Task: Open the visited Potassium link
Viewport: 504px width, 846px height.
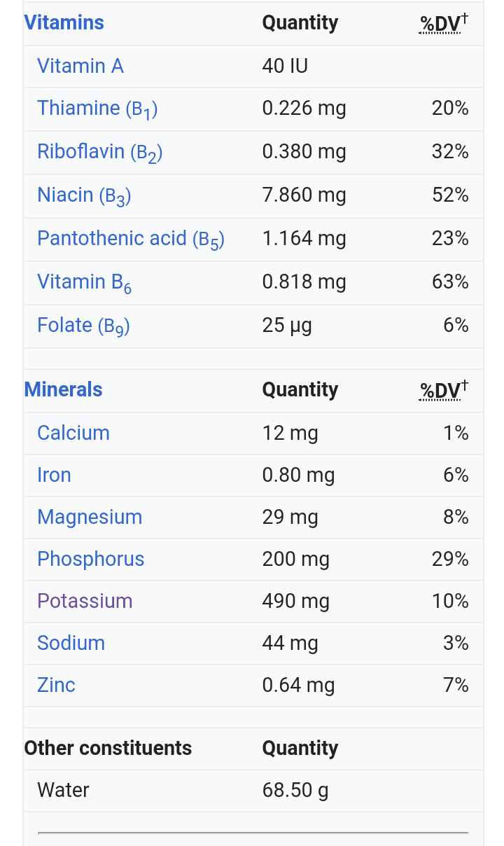Action: (x=85, y=601)
